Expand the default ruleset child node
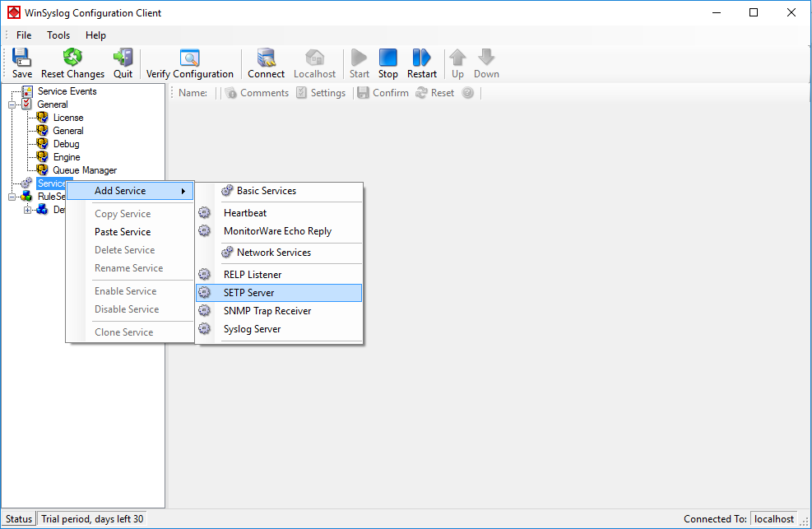812x529 pixels. tap(28, 210)
